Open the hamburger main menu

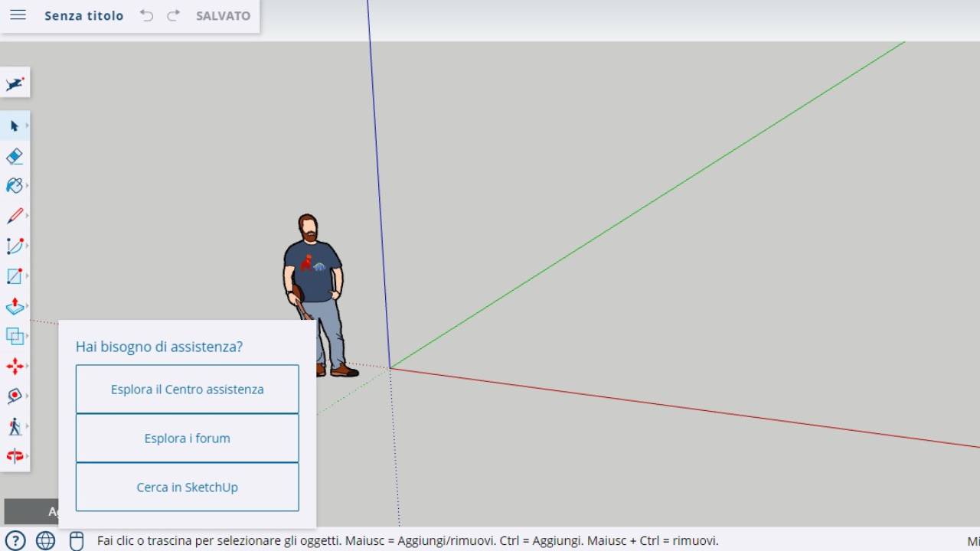pos(18,15)
